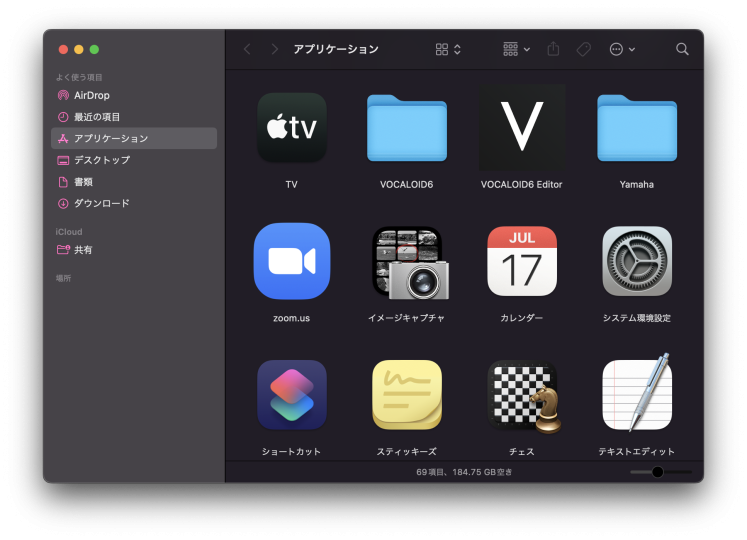This screenshot has width=747, height=540.
Task: Select the VOCALOID6 Editor app icon
Action: tap(522, 127)
